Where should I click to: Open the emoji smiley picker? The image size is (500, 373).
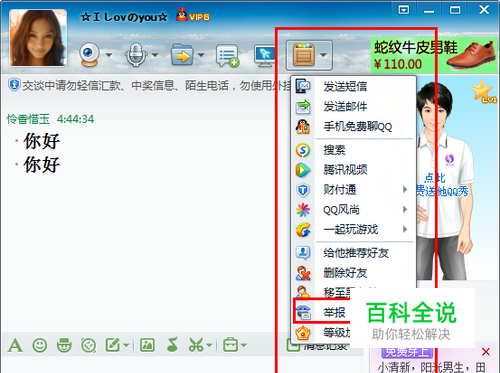pos(40,345)
